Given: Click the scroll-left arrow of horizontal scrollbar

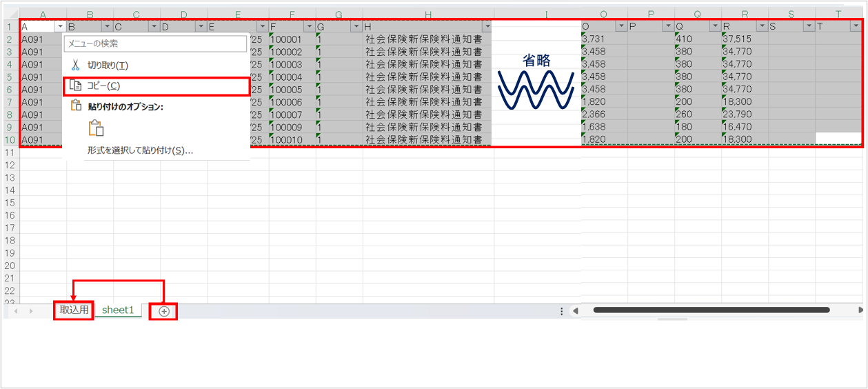Looking at the screenshot, I should (576, 310).
